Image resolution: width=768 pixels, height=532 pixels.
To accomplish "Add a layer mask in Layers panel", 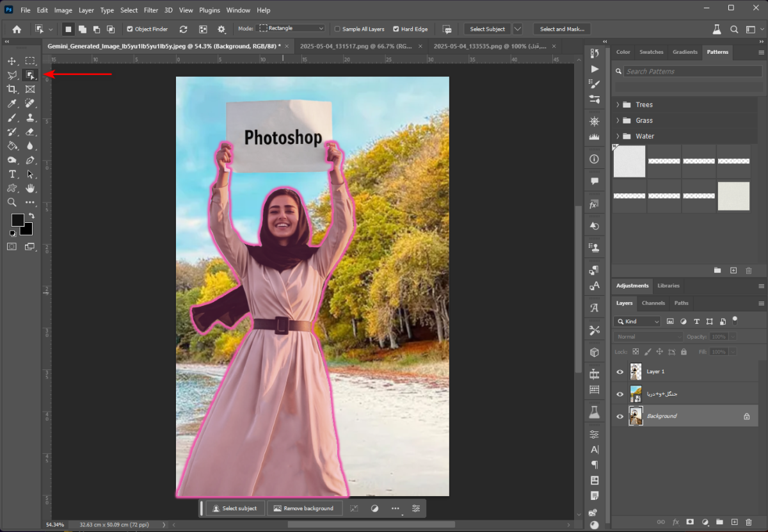I will (x=690, y=522).
